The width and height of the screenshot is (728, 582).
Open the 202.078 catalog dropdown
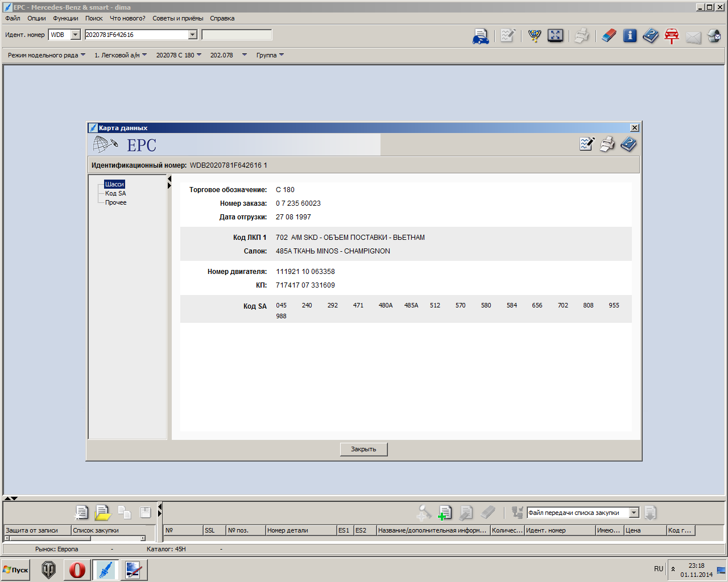click(x=229, y=55)
